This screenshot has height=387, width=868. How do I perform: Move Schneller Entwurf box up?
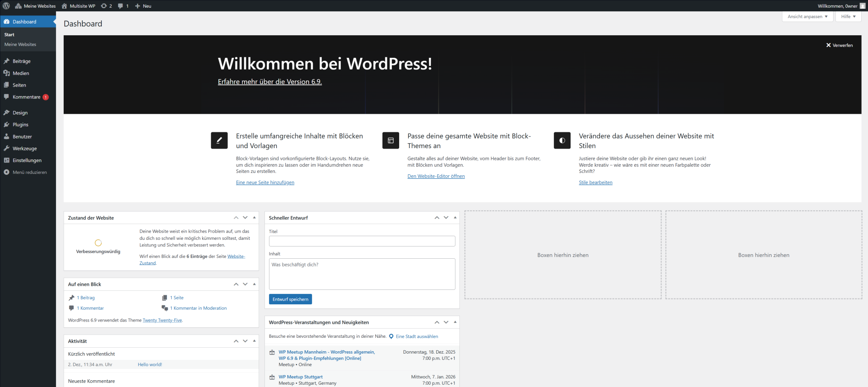pos(437,218)
